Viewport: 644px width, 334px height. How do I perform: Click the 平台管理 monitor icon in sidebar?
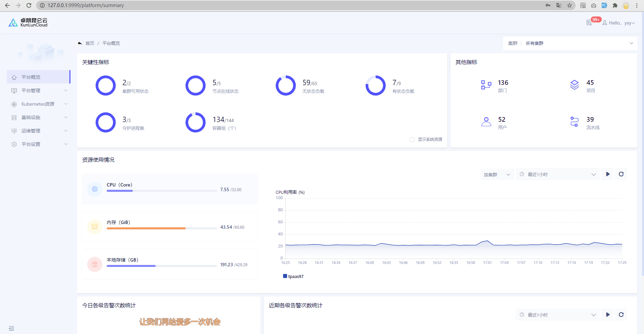click(x=14, y=91)
